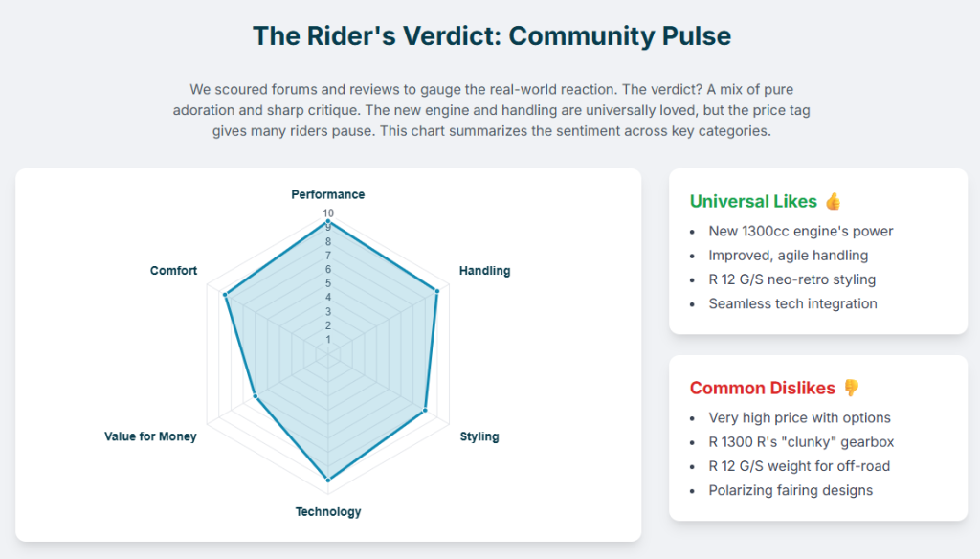Image resolution: width=980 pixels, height=559 pixels.
Task: Click the Comfort data point on radar chart
Action: 225,295
